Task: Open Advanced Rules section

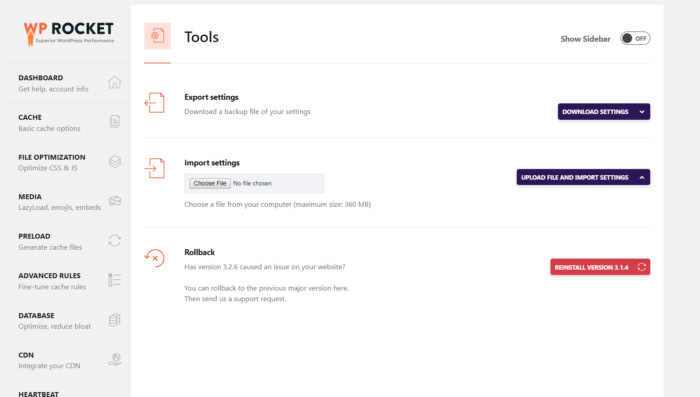Action: point(69,281)
